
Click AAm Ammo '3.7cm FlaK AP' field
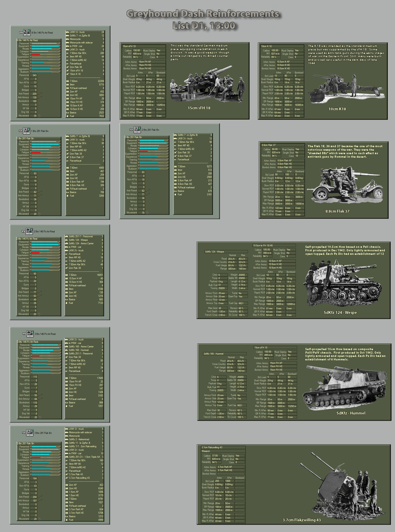(231, 467)
